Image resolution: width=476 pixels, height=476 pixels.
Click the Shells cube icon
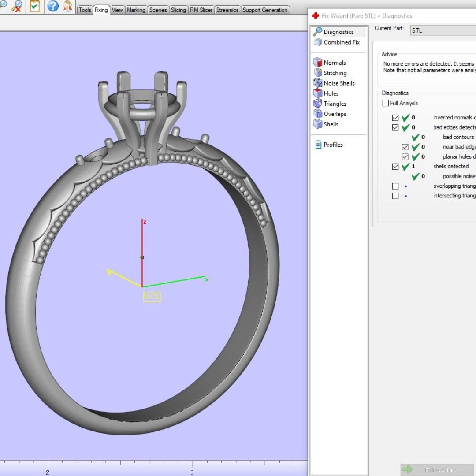coord(317,124)
